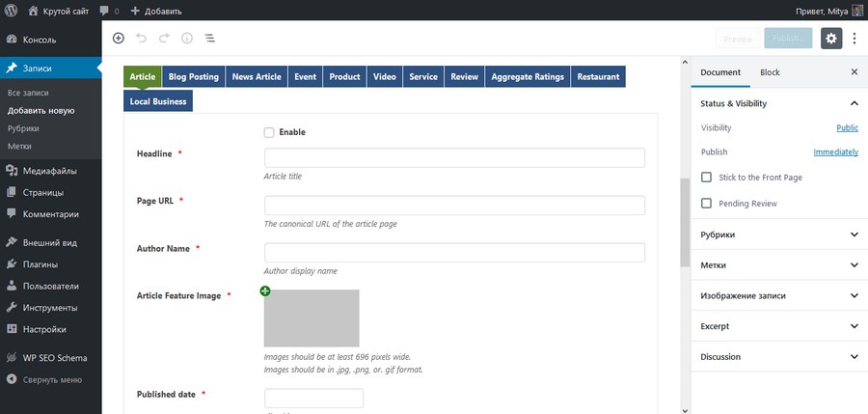The width and height of the screenshot is (868, 414).
Task: Switch to the Block tab in the sidebar
Action: pyautogui.click(x=770, y=72)
